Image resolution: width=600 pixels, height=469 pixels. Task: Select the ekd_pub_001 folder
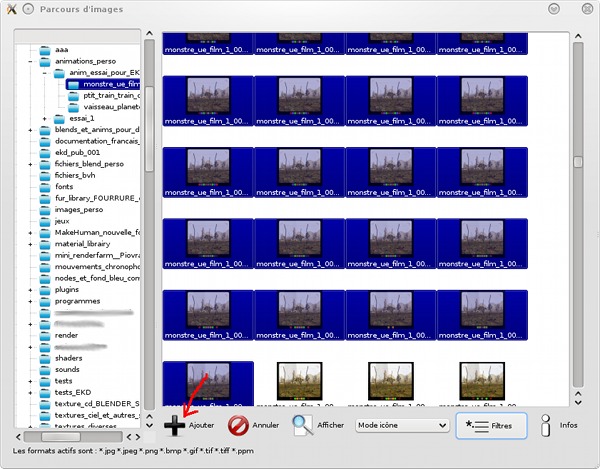click(70, 153)
